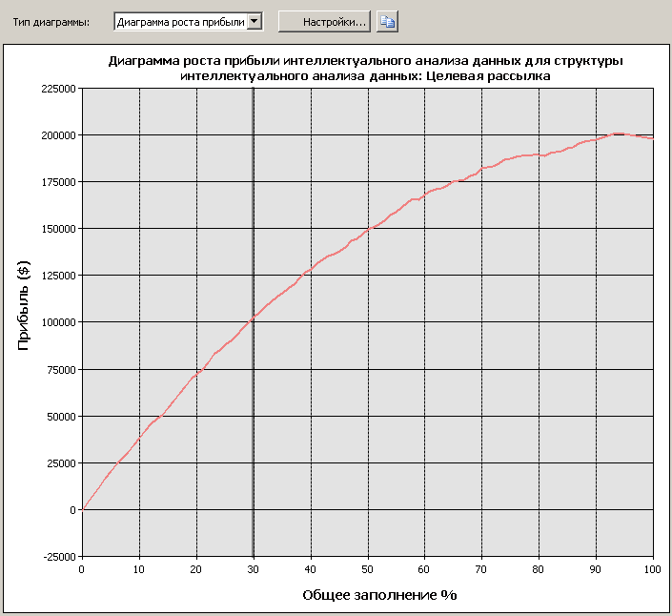Click the 10 x-axis tick label
672x616 pixels.
[138, 569]
